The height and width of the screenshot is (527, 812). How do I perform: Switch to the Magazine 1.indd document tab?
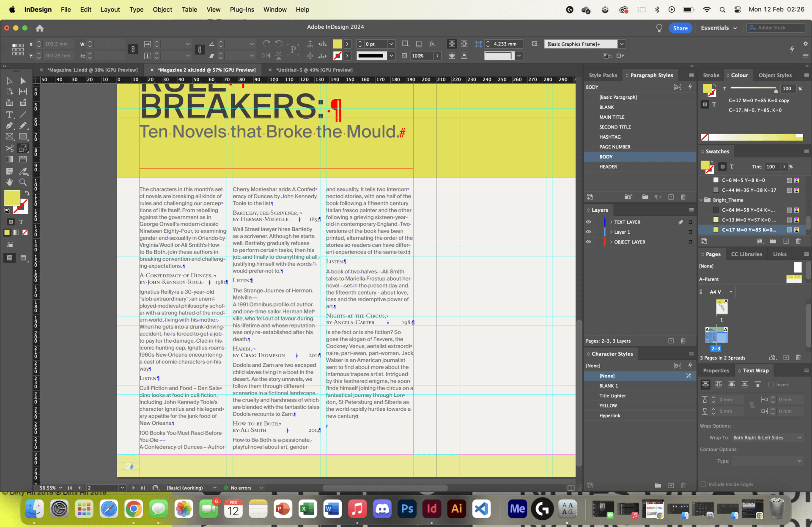tap(93, 70)
